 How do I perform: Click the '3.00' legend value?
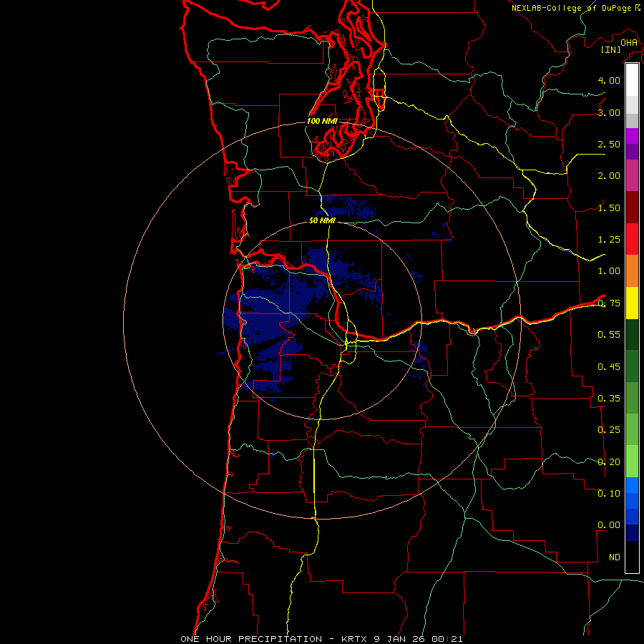[x=609, y=112]
